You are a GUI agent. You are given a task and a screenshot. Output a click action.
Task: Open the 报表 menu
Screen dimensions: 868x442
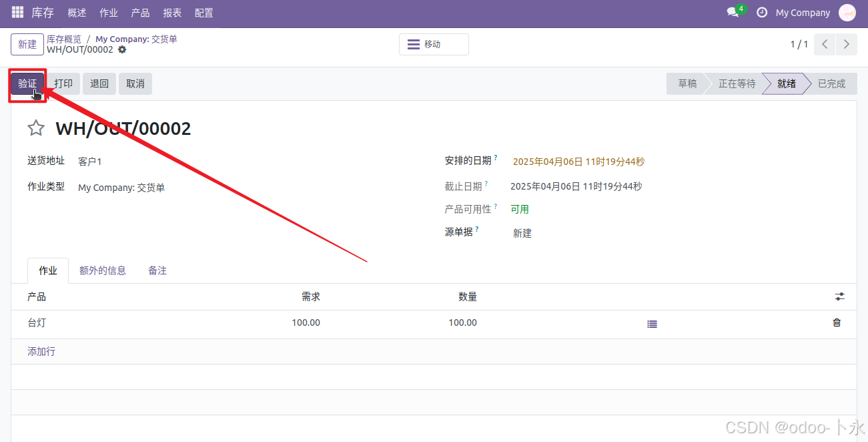(x=172, y=13)
